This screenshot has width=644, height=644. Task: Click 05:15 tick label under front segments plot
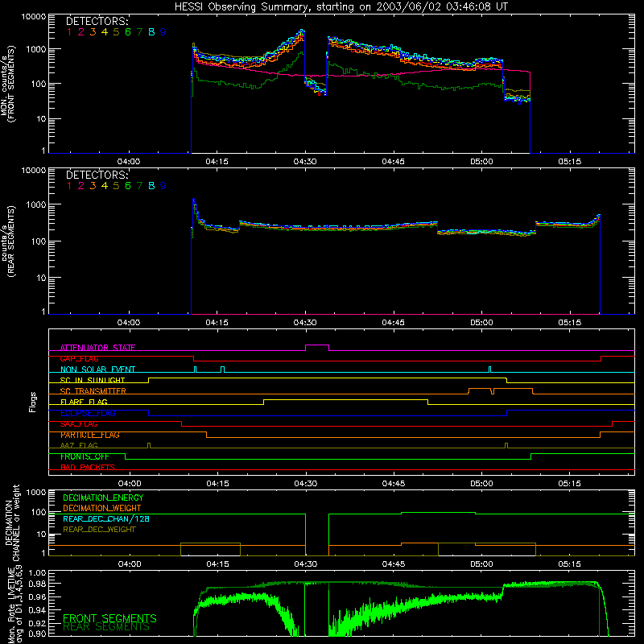pos(570,162)
